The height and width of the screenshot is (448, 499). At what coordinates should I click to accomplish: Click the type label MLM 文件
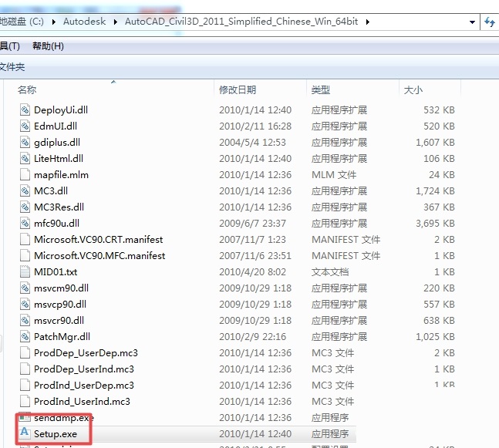(x=334, y=175)
